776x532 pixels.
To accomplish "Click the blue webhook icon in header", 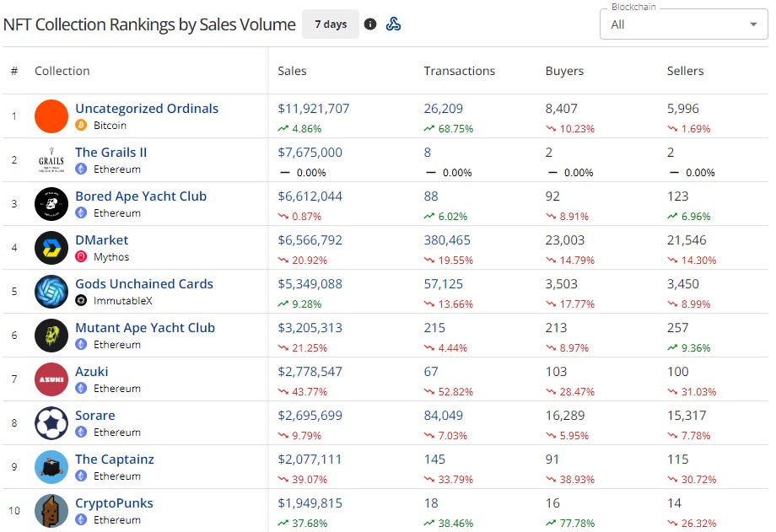I will 393,24.
